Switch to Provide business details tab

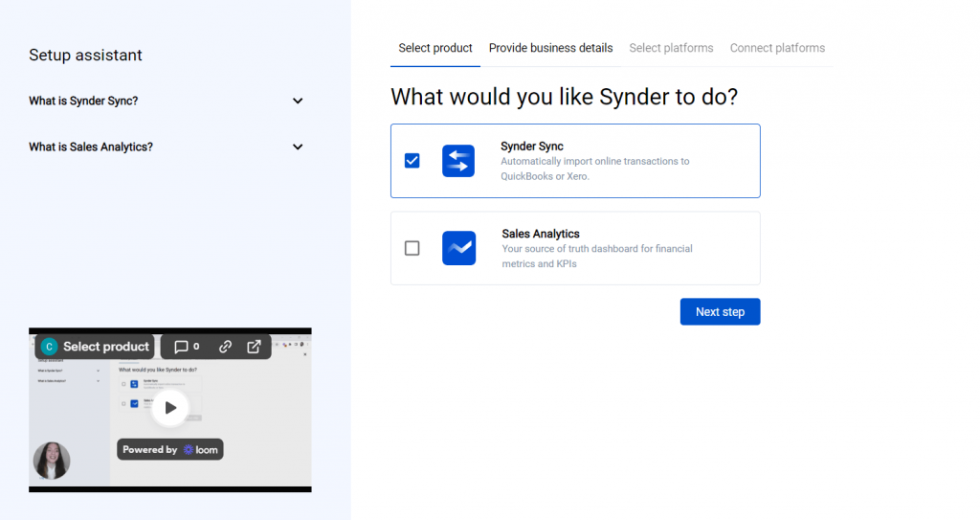tap(550, 48)
